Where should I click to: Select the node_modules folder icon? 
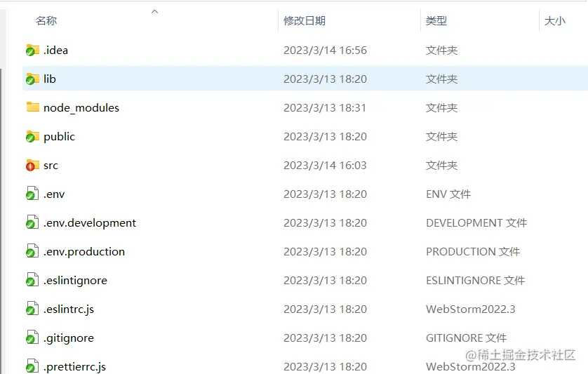tap(32, 107)
